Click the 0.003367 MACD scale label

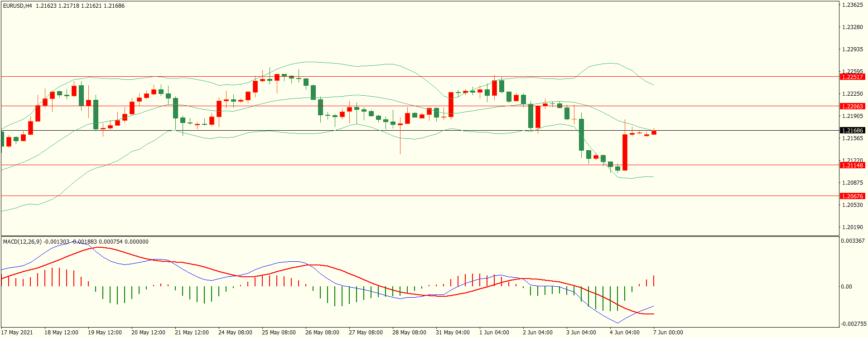point(853,241)
